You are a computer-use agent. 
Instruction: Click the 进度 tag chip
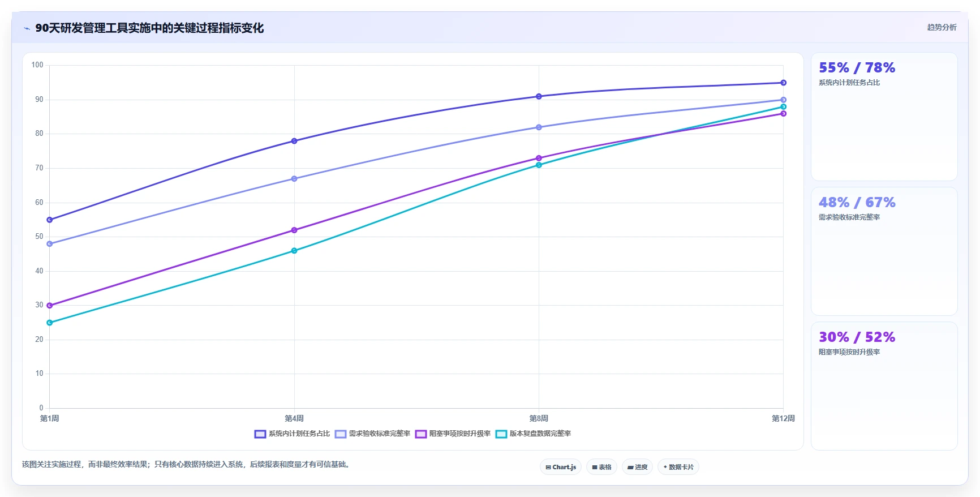coord(637,467)
